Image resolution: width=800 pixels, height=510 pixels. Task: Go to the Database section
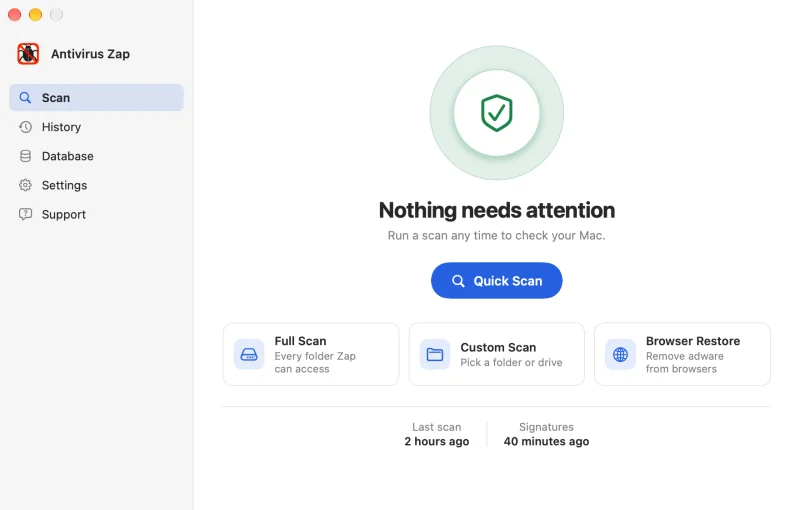[x=96, y=156]
